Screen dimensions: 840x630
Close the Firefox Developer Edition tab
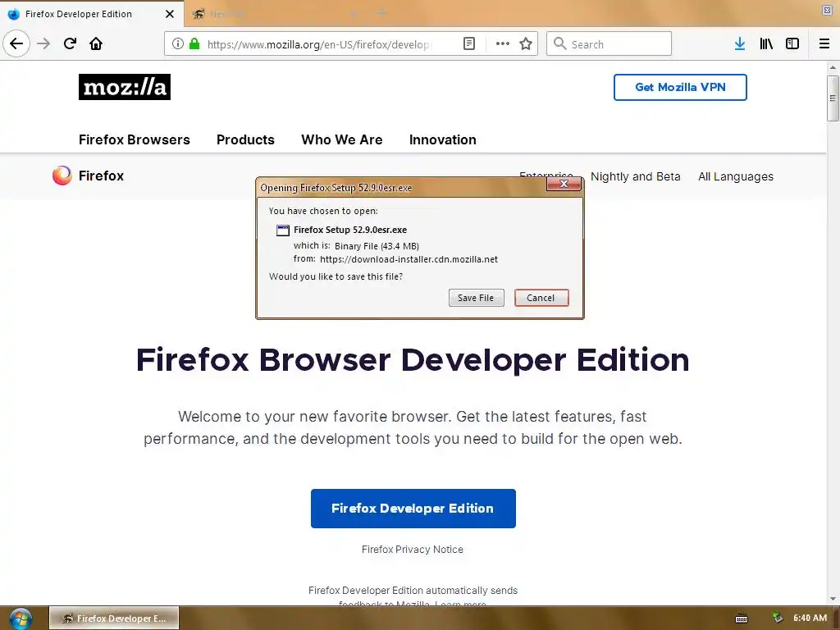click(170, 14)
